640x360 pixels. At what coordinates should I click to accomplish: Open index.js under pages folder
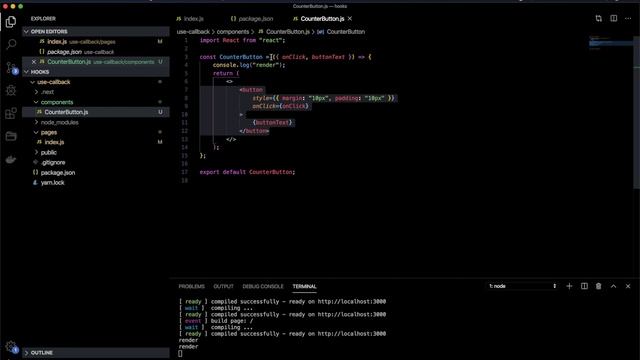pyautogui.click(x=96, y=142)
